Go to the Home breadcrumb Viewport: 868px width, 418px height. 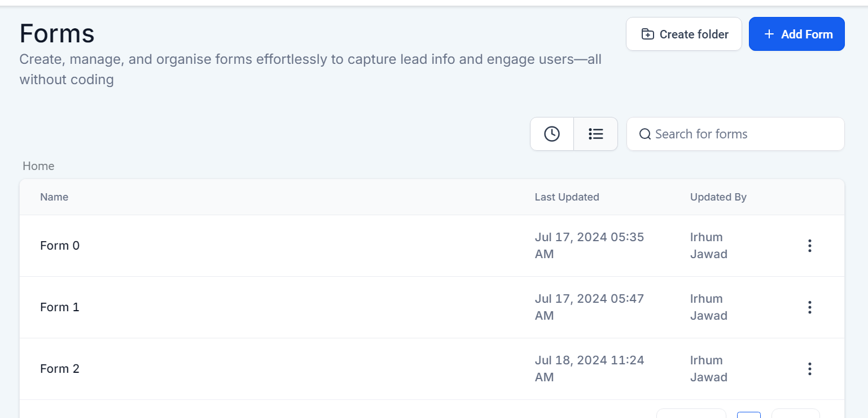pos(38,166)
